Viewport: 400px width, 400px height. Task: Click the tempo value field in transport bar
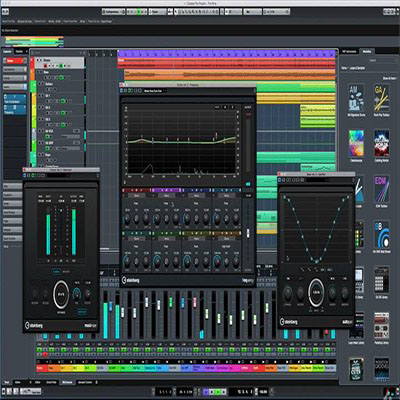263,391
